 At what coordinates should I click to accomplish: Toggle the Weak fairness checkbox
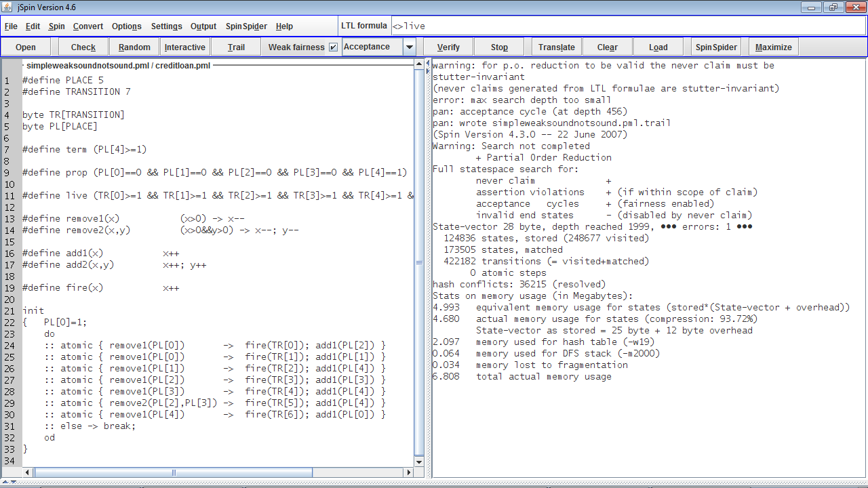pyautogui.click(x=333, y=47)
